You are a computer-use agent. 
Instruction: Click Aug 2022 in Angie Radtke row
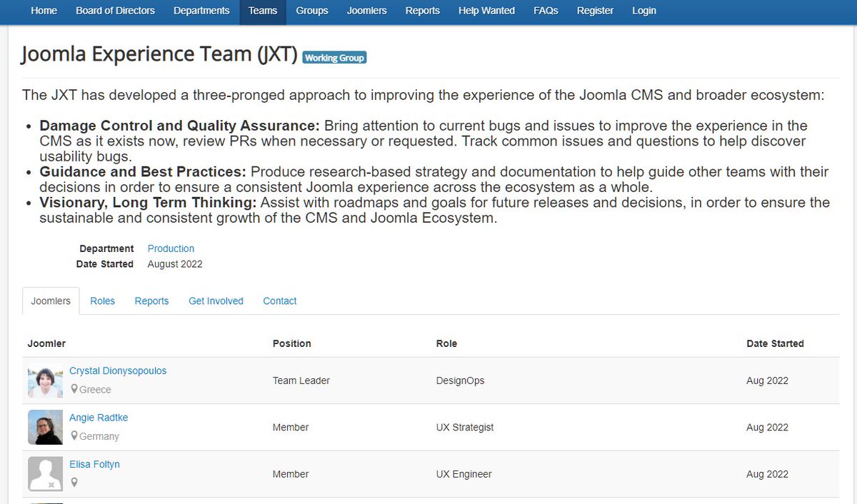click(x=767, y=428)
